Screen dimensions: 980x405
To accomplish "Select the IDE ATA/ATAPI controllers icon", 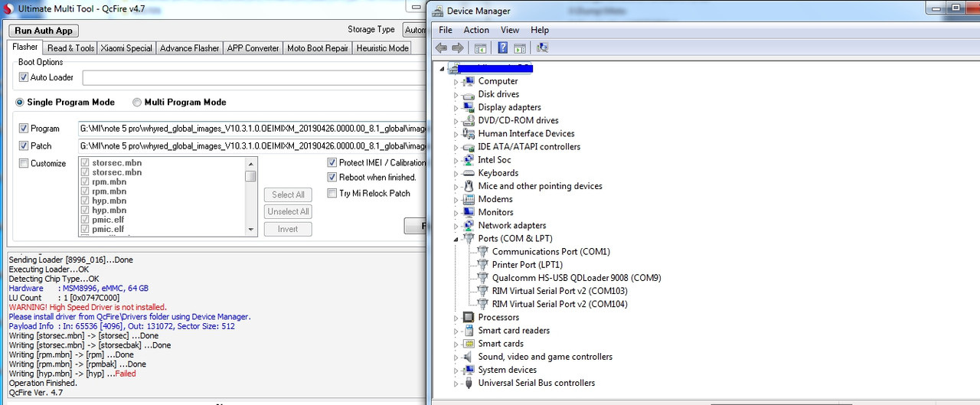I will (x=469, y=146).
